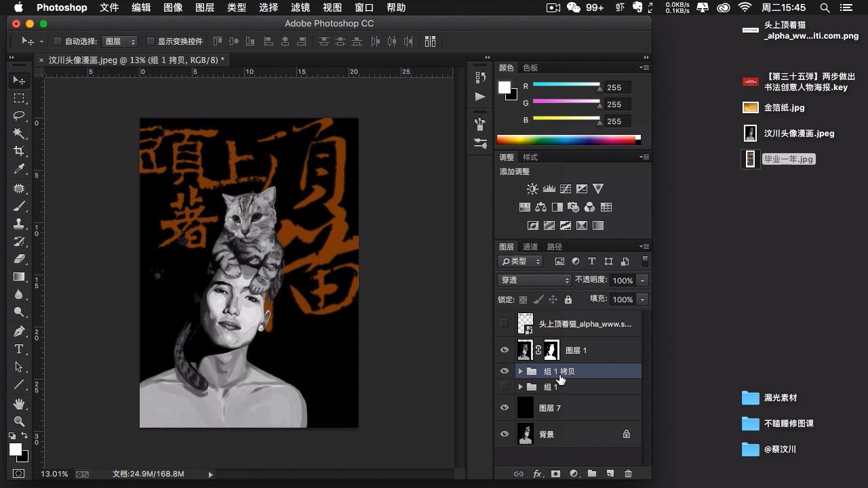
Task: Select the Rectangular Marquee tool
Action: (19, 98)
